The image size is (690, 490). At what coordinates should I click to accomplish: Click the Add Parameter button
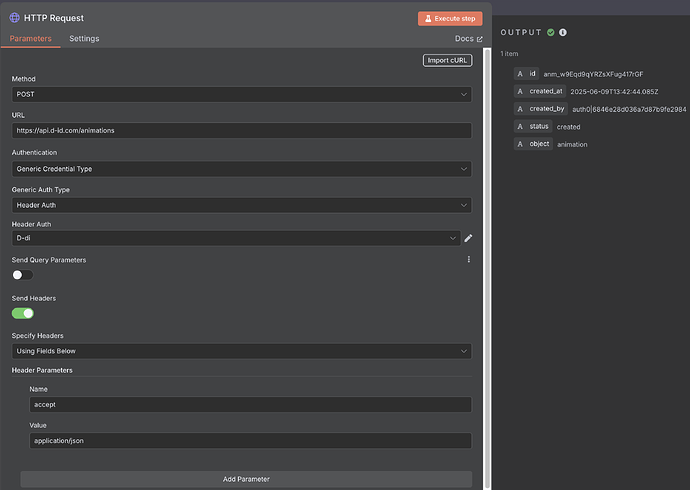(x=246, y=479)
